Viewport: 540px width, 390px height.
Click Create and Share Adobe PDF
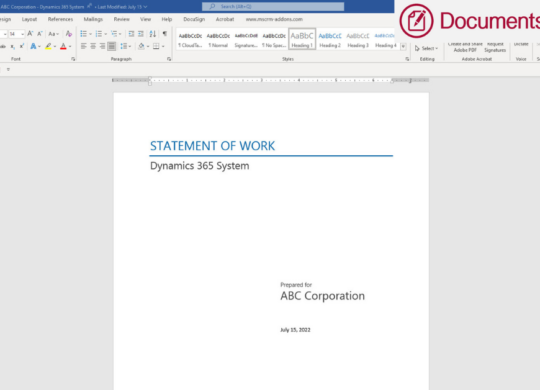coord(465,47)
